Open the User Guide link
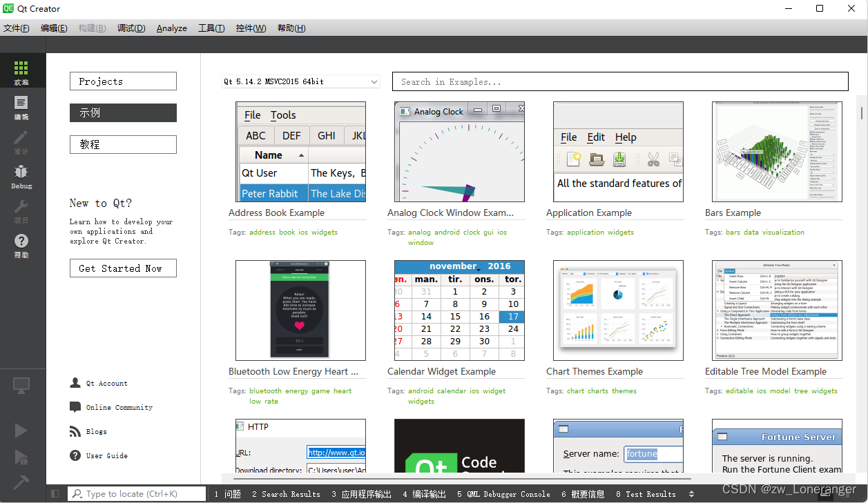868x503 pixels. [x=107, y=455]
